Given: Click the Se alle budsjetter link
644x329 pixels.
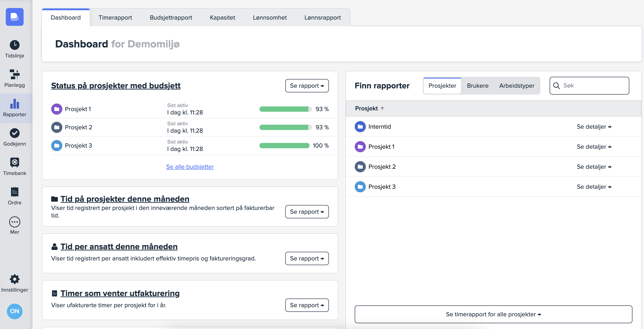Looking at the screenshot, I should point(190,167).
